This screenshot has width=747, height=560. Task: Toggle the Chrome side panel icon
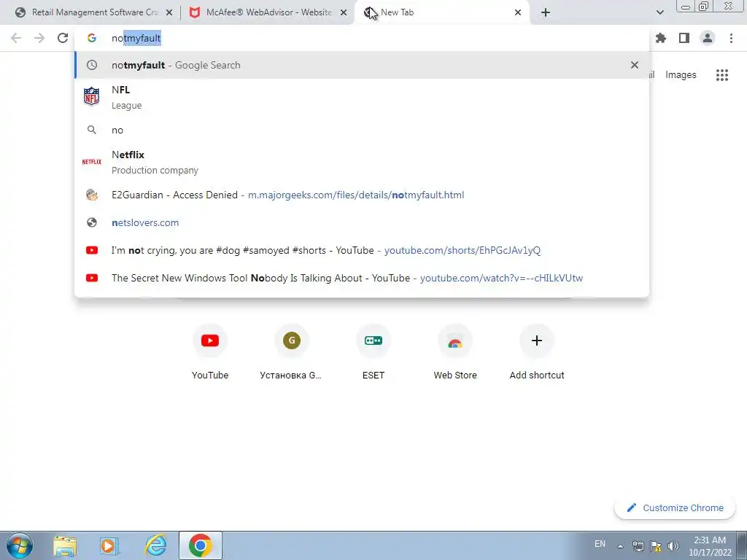(x=684, y=38)
